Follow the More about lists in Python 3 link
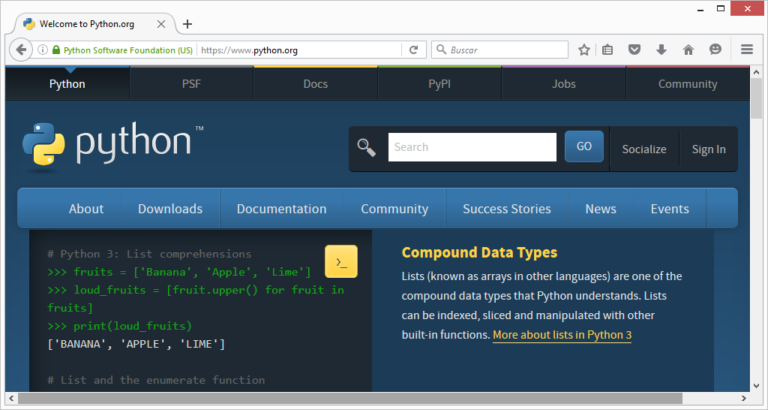 pos(562,335)
